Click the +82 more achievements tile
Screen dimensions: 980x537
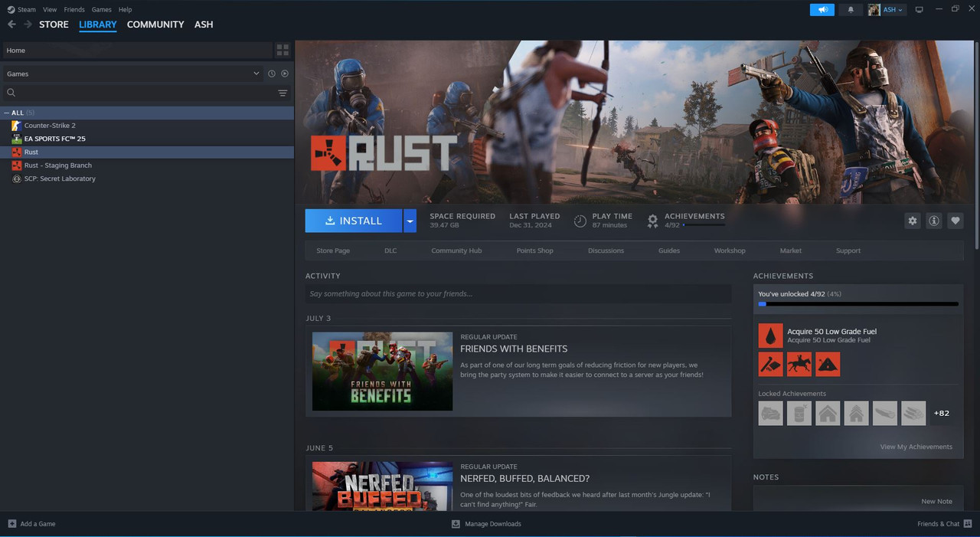pyautogui.click(x=942, y=413)
